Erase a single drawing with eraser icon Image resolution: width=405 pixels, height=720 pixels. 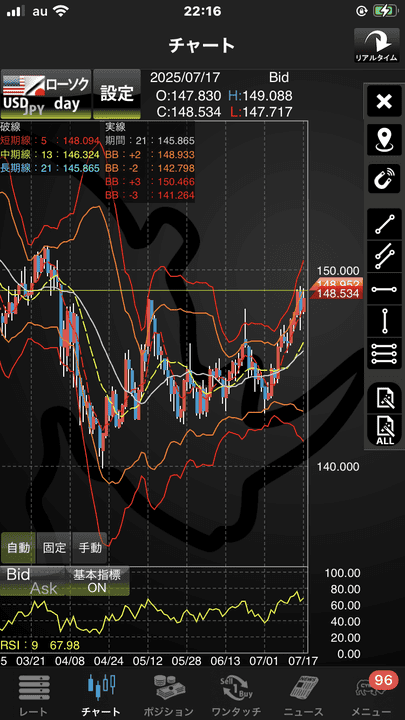point(384,397)
